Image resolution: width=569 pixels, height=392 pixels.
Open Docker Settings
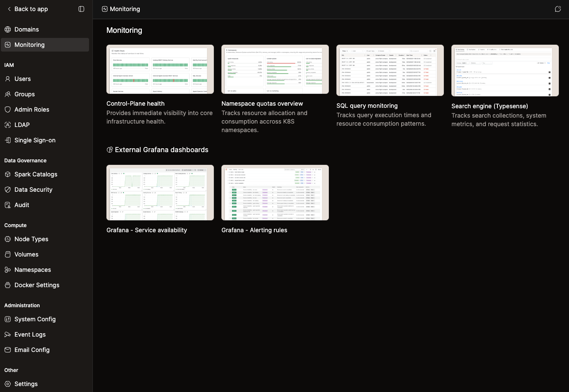tap(45, 285)
